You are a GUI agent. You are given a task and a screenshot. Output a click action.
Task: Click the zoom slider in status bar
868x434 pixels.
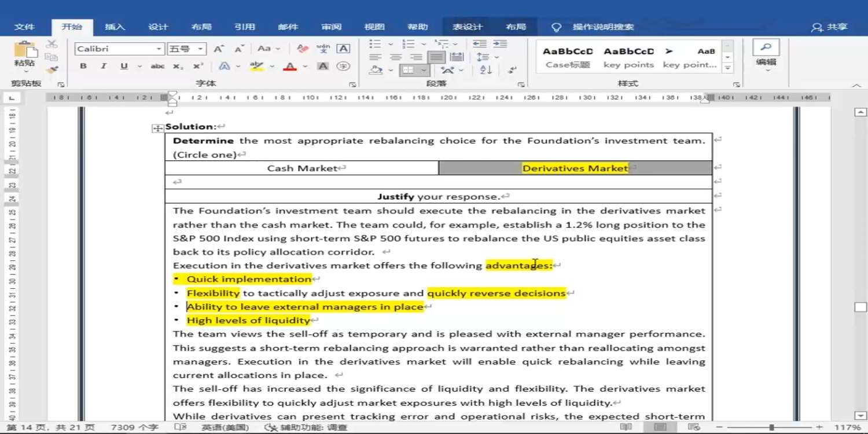click(771, 427)
